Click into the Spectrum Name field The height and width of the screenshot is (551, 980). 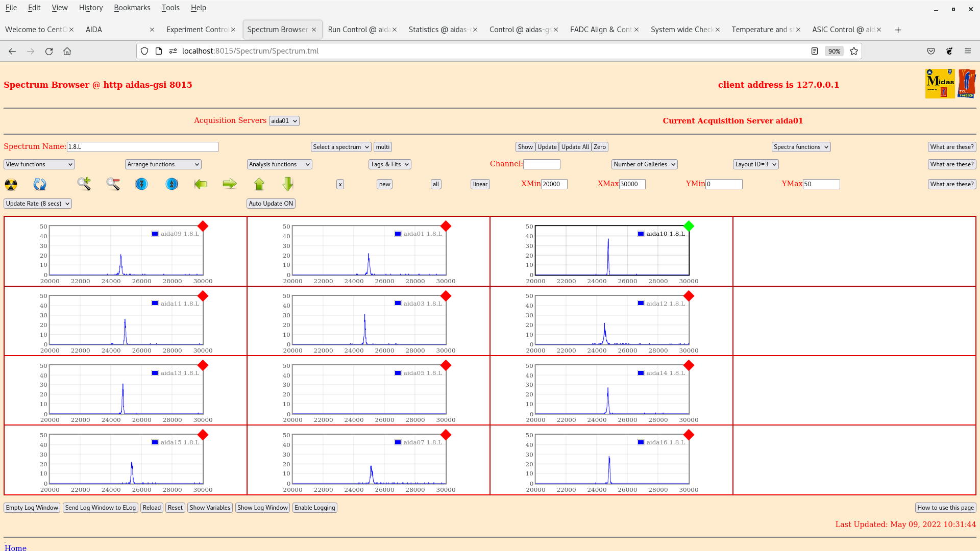[x=142, y=147]
